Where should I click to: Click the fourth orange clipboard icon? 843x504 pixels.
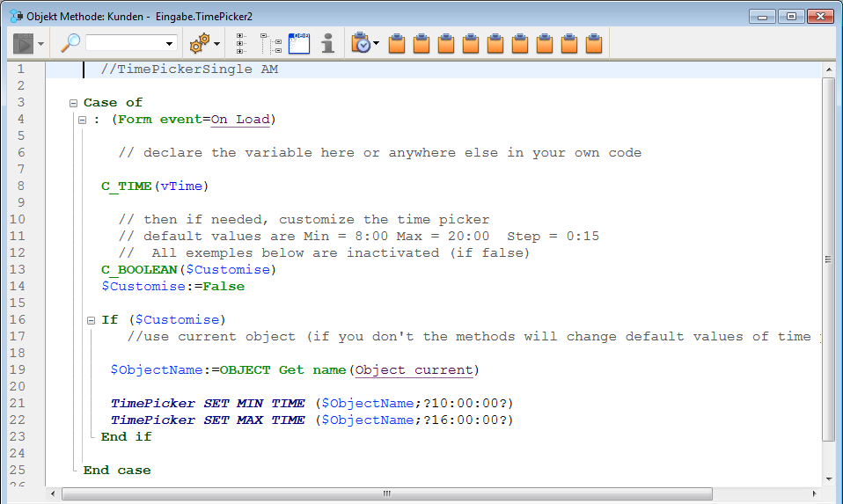pos(471,43)
